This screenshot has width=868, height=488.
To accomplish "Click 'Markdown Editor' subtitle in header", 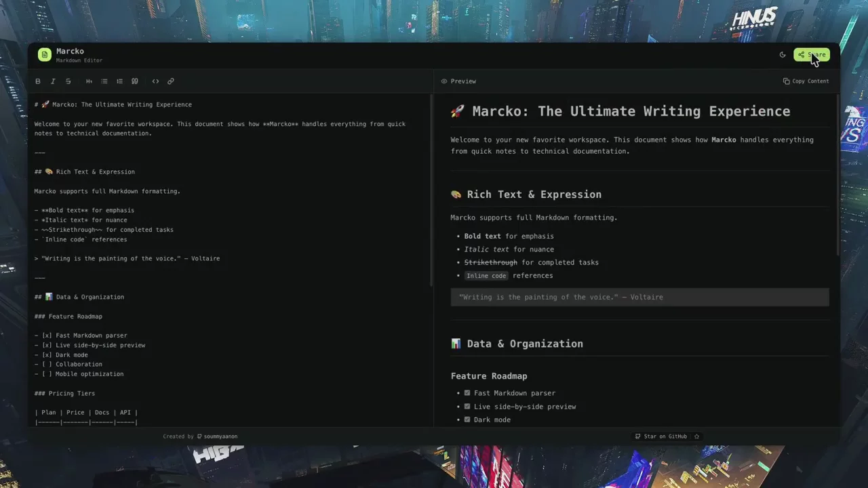I will (79, 60).
